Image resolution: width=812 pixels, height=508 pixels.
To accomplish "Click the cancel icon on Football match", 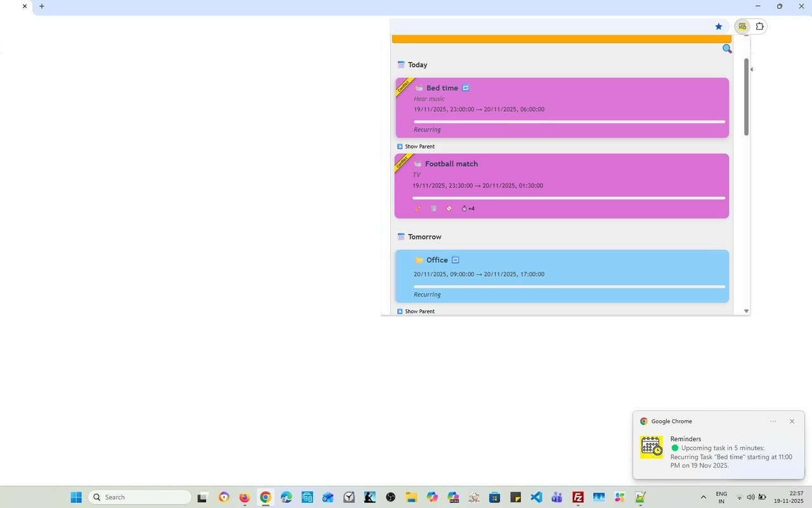I will point(449,208).
